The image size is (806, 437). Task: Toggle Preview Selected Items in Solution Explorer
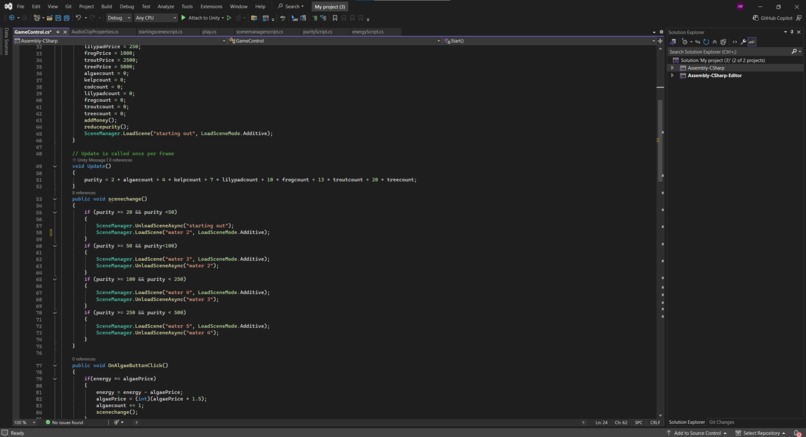coord(752,42)
